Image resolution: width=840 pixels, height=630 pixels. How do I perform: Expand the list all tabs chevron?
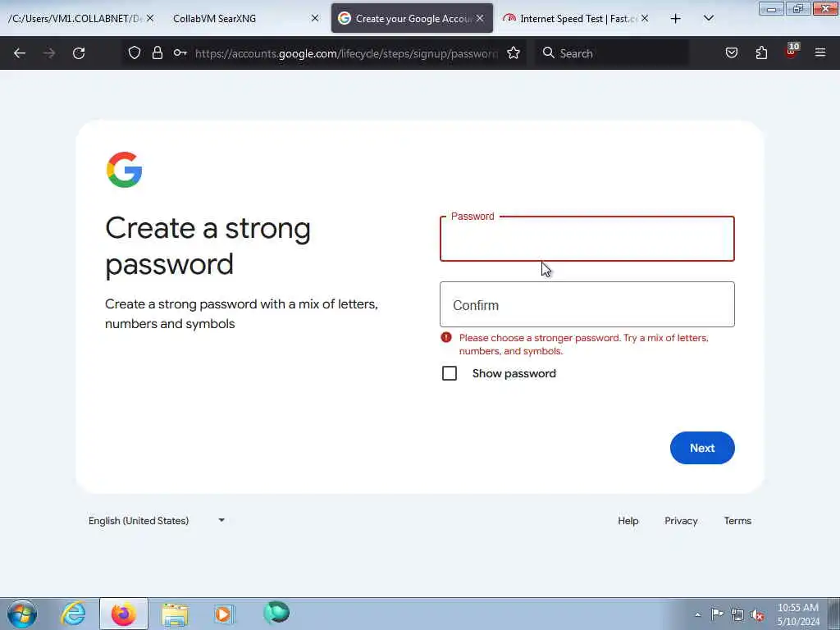coord(708,18)
